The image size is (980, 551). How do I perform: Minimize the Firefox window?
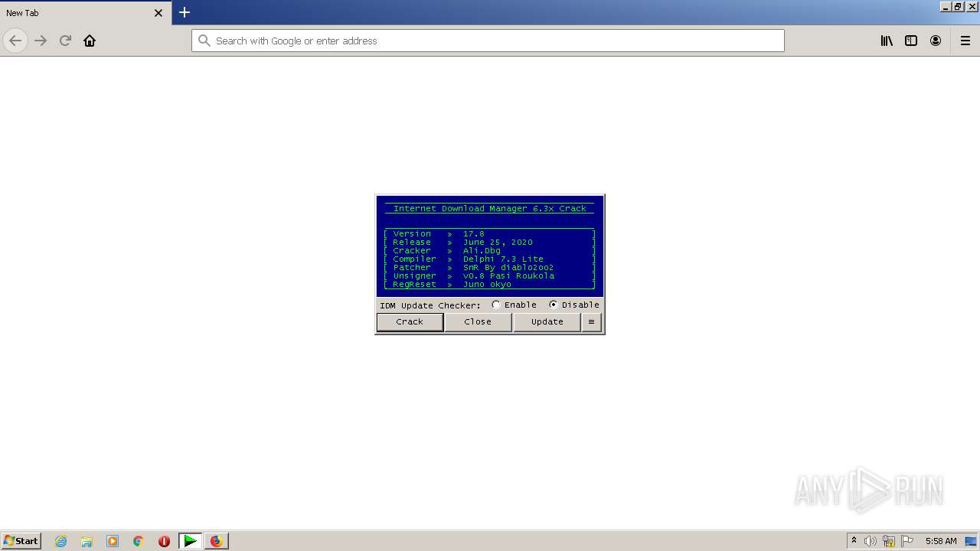click(946, 6)
